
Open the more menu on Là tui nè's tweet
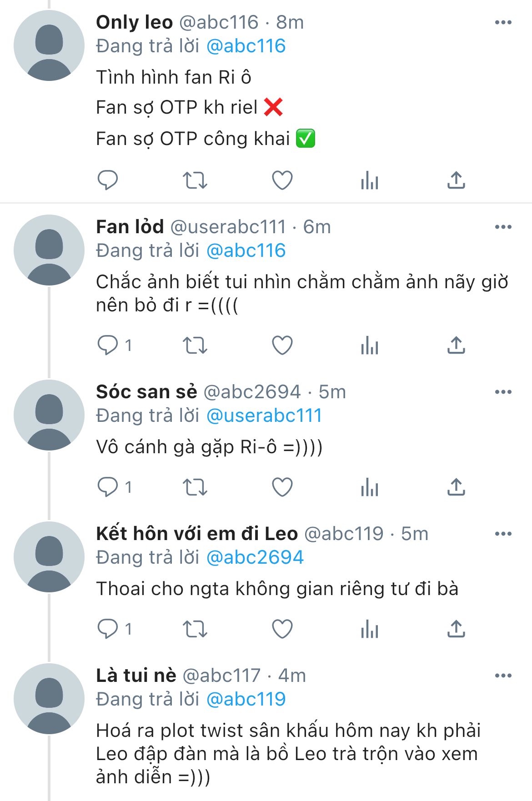(503, 676)
